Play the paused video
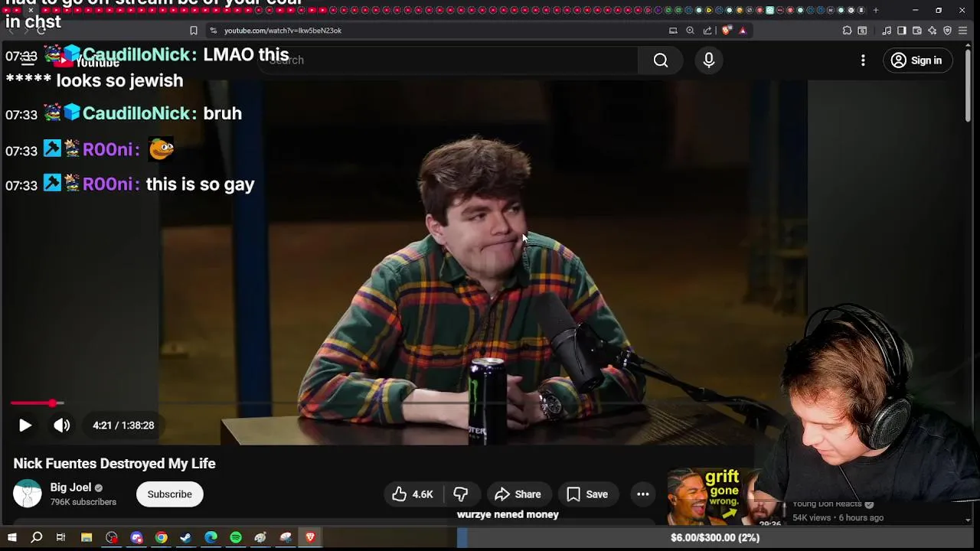This screenshot has width=980, height=551. 25,425
